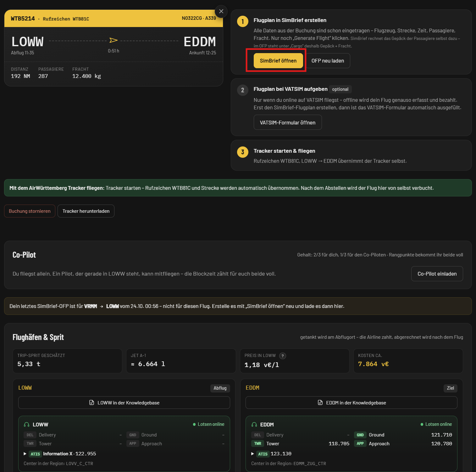The height and width of the screenshot is (472, 476).
Task: Click the EDDM controller headset icon
Action: click(254, 425)
